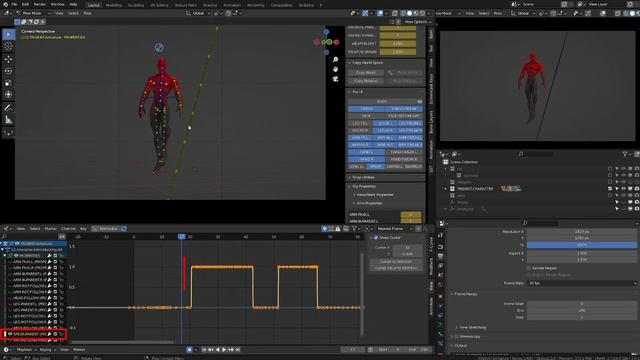Click the Copy Relative button
The height and width of the screenshot is (360, 640).
366,81
